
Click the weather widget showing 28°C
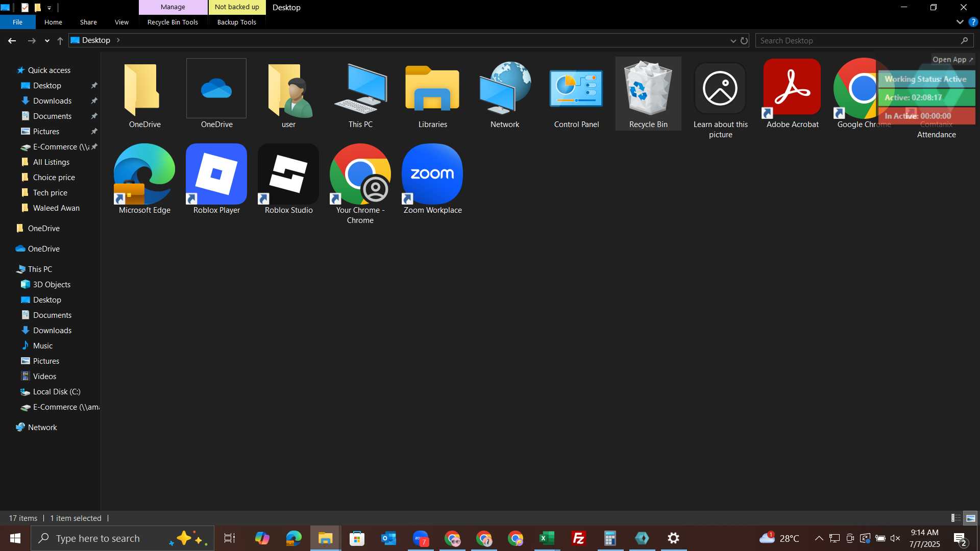click(x=779, y=538)
